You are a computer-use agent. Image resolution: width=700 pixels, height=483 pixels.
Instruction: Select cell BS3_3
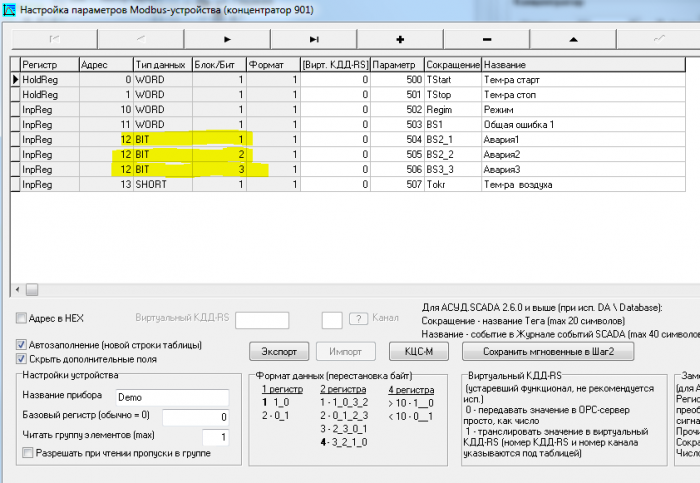453,170
